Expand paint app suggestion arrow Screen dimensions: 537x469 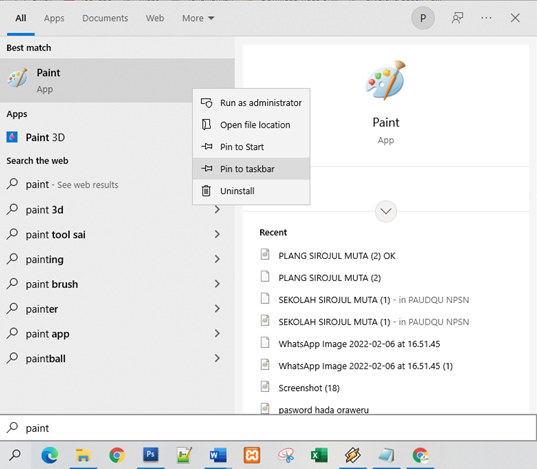click(217, 333)
